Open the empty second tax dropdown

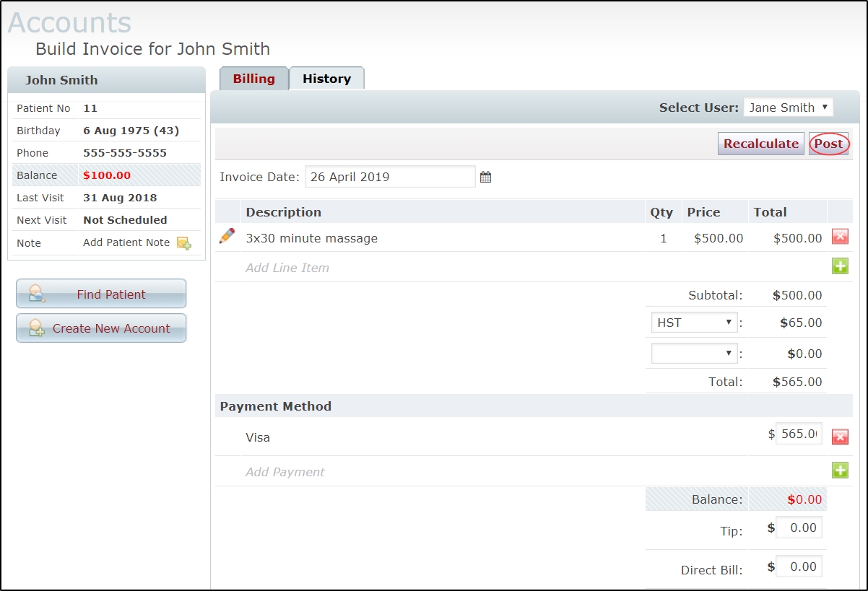(x=694, y=354)
